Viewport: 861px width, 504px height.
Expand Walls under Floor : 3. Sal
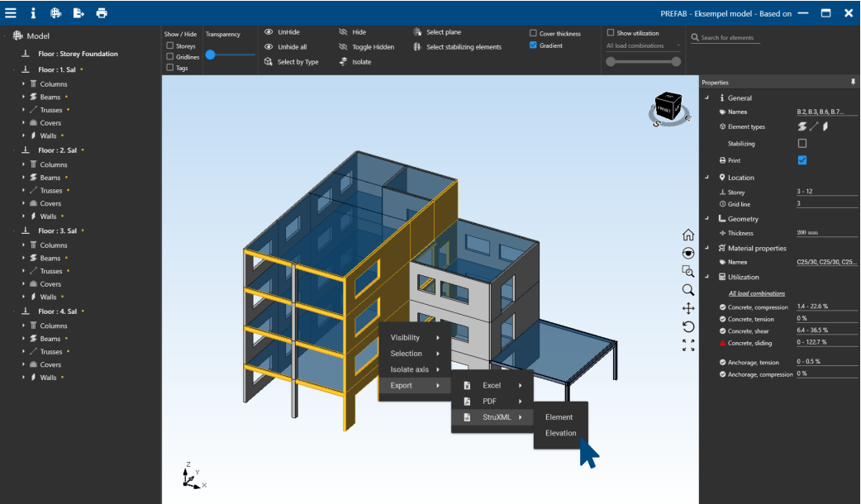pyautogui.click(x=24, y=297)
